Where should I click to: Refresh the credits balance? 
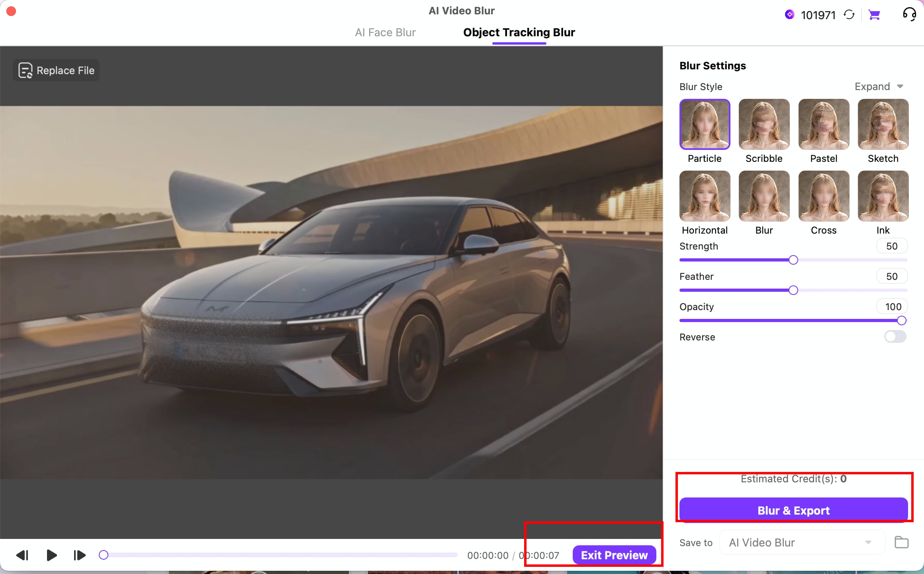pyautogui.click(x=849, y=15)
